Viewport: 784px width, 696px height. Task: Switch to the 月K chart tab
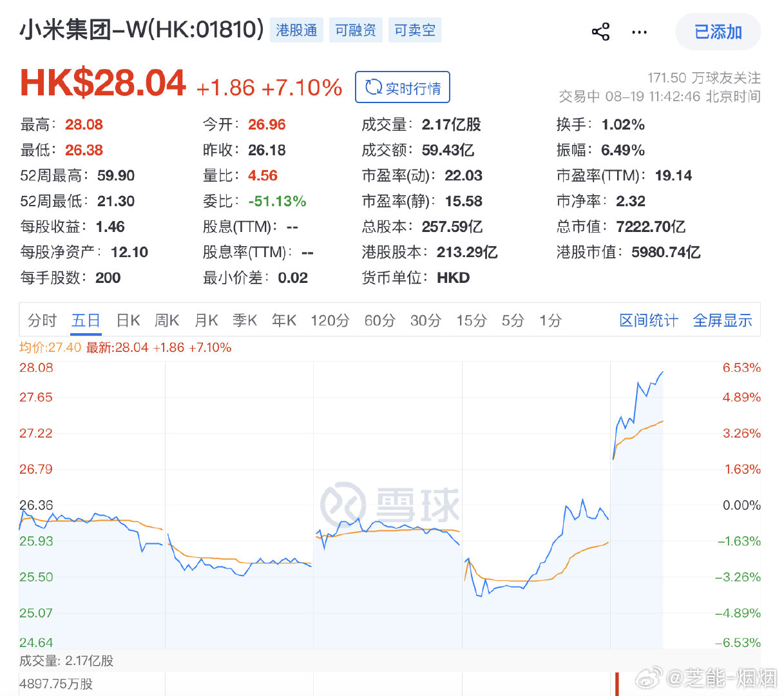point(206,320)
